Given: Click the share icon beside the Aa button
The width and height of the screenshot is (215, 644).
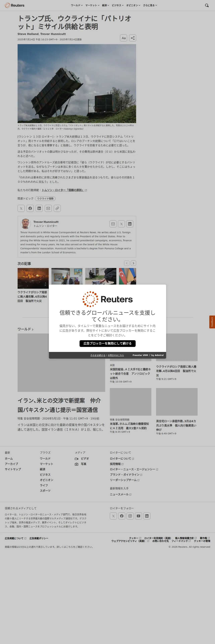Looking at the screenshot, I should [x=133, y=38].
